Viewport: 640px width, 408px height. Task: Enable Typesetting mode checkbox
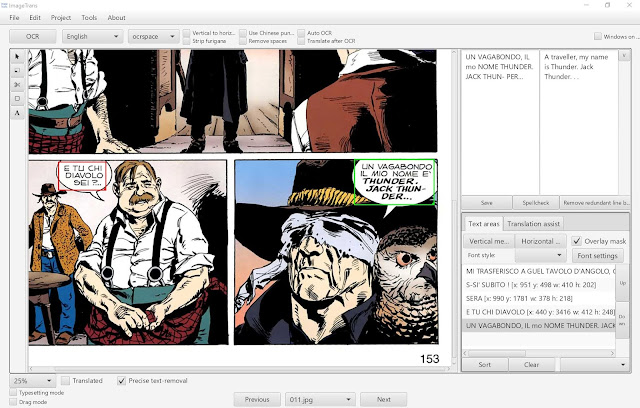(13, 392)
